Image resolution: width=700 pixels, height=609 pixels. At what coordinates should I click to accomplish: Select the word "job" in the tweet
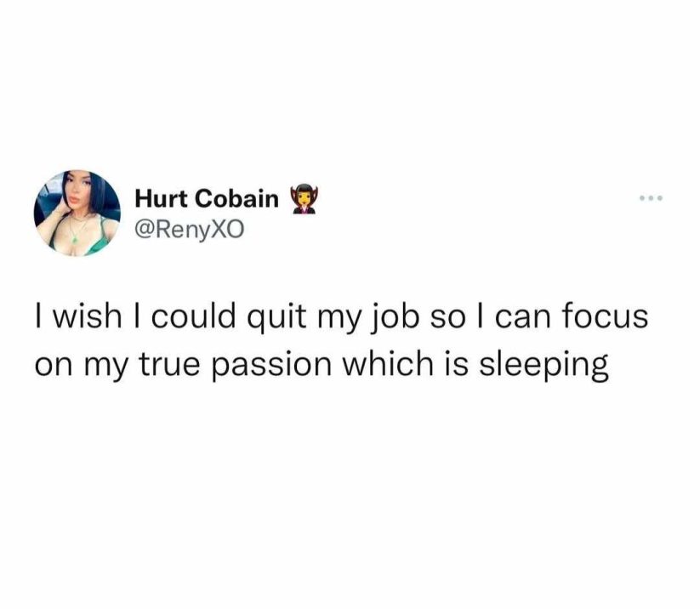coord(393,318)
